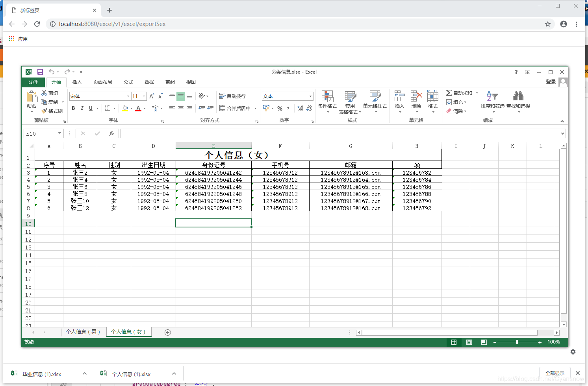Click the insert function fx icon

coord(111,133)
